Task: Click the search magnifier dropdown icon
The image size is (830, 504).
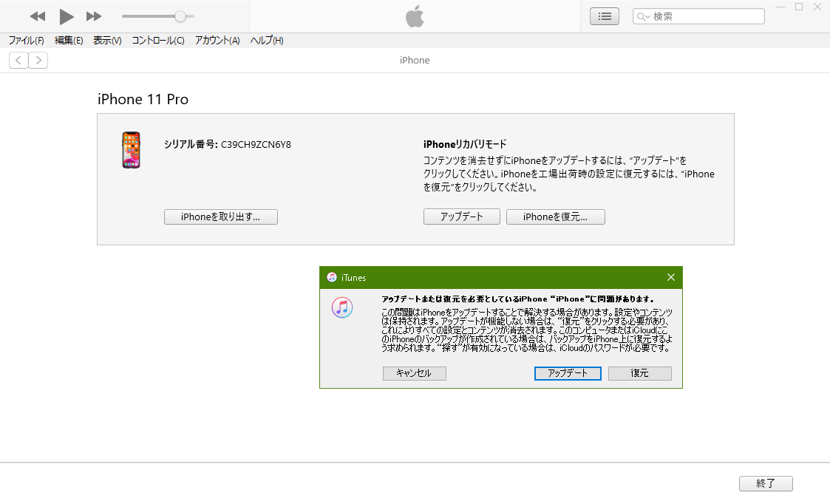Action: [x=643, y=17]
